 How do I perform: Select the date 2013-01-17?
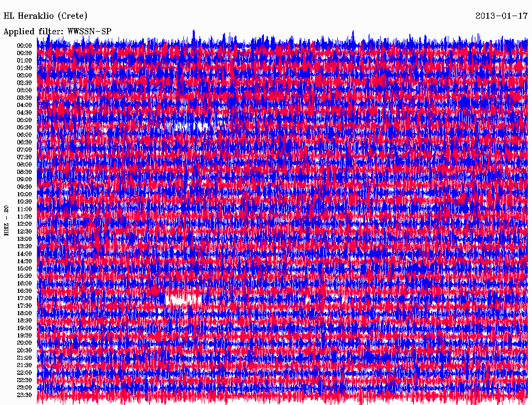(501, 16)
